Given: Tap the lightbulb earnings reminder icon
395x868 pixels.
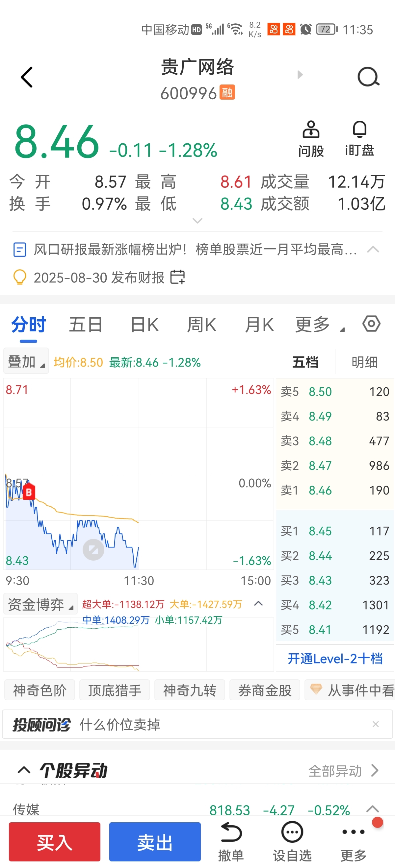Looking at the screenshot, I should [19, 277].
